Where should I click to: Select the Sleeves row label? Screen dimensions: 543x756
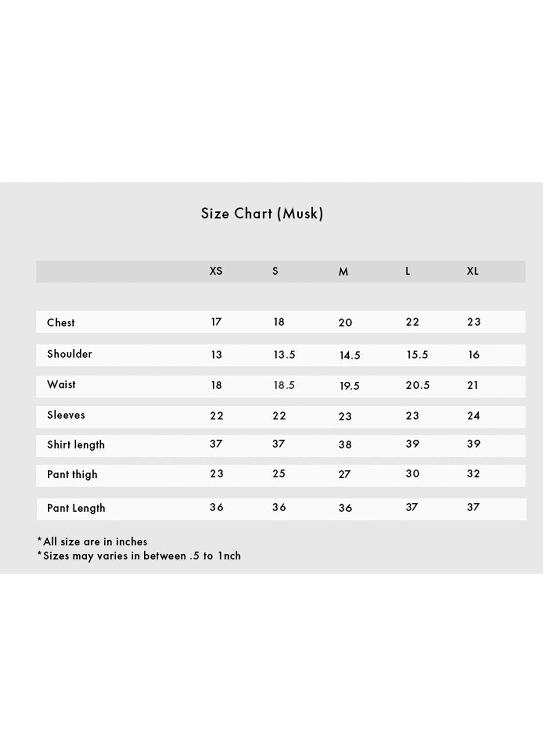[x=66, y=415]
